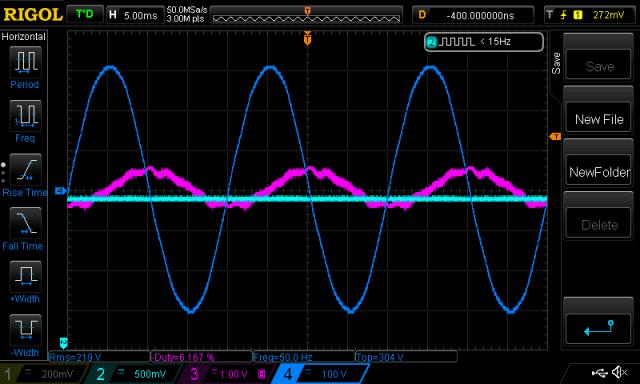The image size is (640, 384).
Task: Toggle channel 4 100V
Action: pyautogui.click(x=320, y=374)
